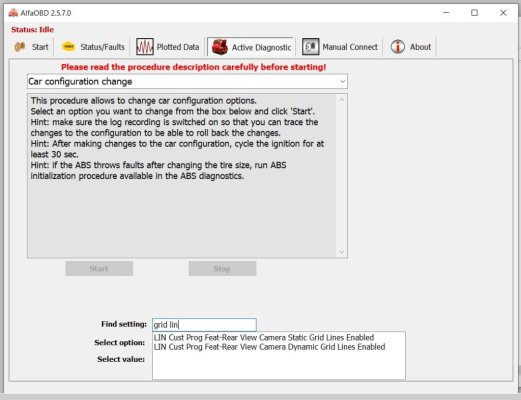The height and width of the screenshot is (400, 521).
Task: Select Active Diagnostic tab label
Action: [x=261, y=48]
